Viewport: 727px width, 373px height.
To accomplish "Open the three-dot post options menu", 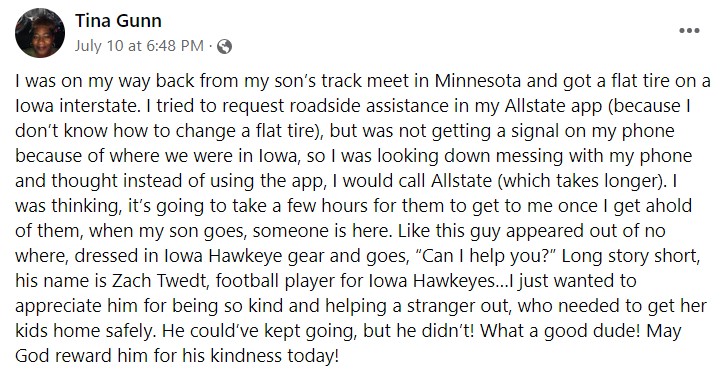I will 689,31.
